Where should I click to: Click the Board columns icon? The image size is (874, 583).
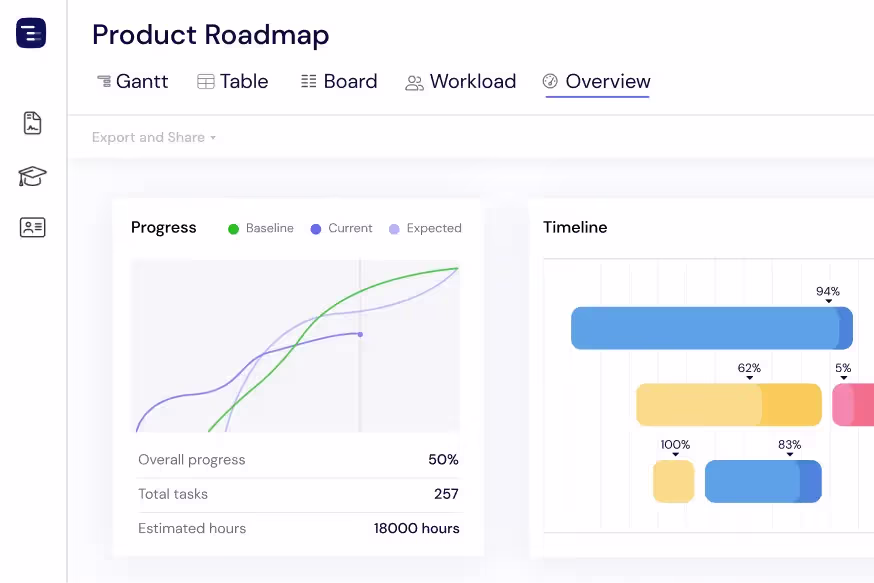pyautogui.click(x=308, y=81)
